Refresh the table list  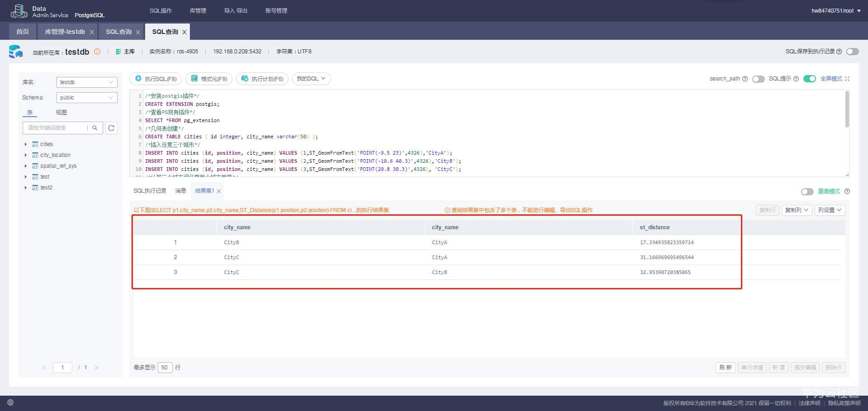click(x=111, y=128)
